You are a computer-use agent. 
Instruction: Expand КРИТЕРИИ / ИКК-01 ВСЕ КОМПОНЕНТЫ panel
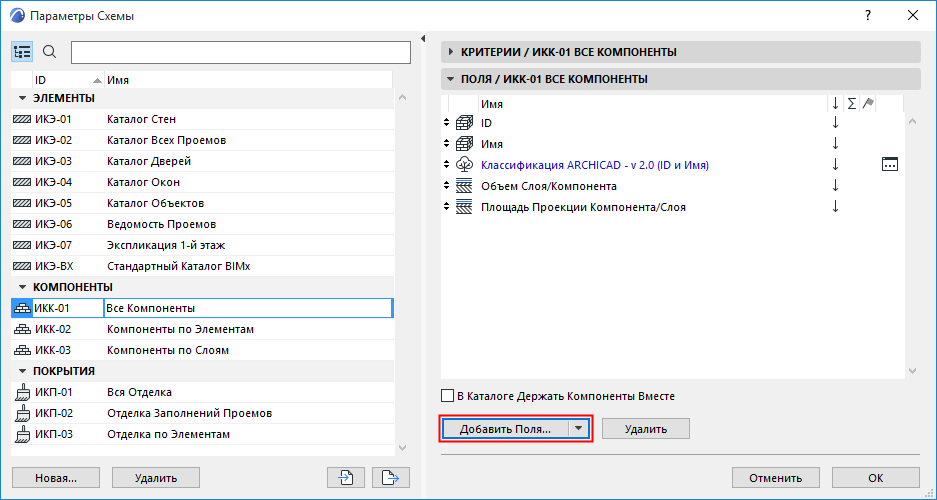pos(451,52)
